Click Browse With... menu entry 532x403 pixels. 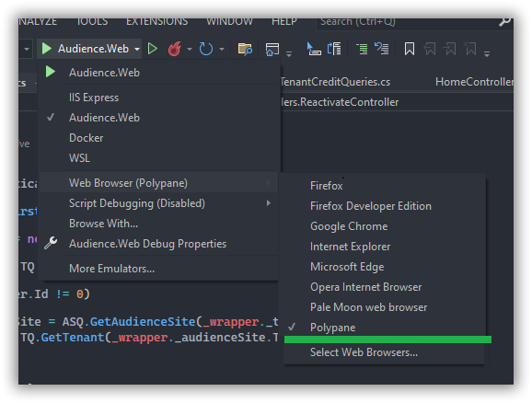[159, 224]
